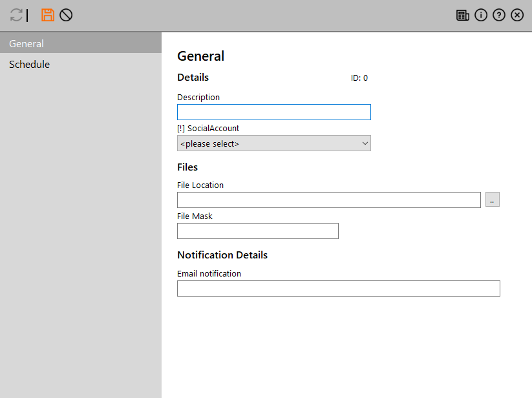Open the report sheet icon at top right
532x398 pixels.
[x=463, y=16]
